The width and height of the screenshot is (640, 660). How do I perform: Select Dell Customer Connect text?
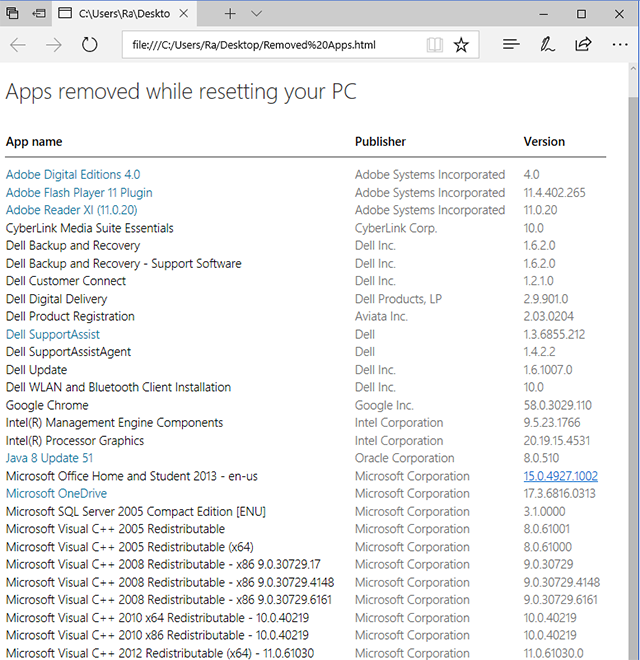[66, 281]
